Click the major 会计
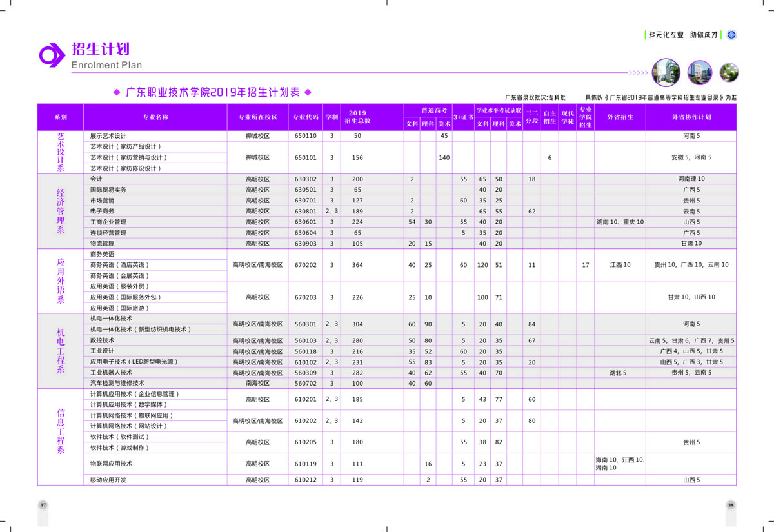Image resolution: width=774 pixels, height=532 pixels. click(96, 179)
